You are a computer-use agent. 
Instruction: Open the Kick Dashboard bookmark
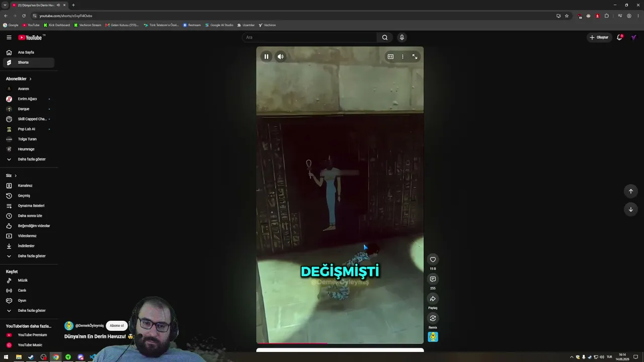(x=56, y=25)
